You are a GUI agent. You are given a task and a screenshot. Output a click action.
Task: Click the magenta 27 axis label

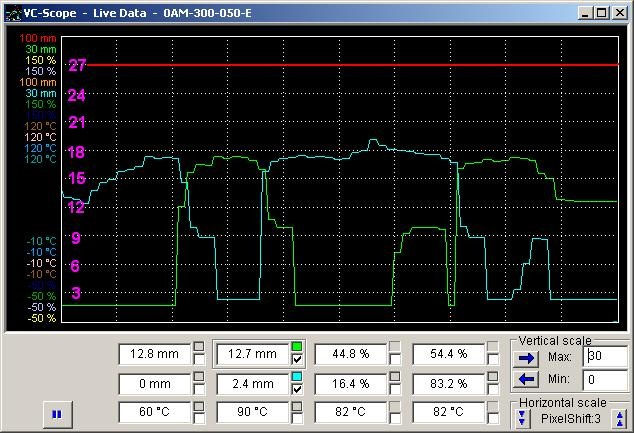[77, 65]
